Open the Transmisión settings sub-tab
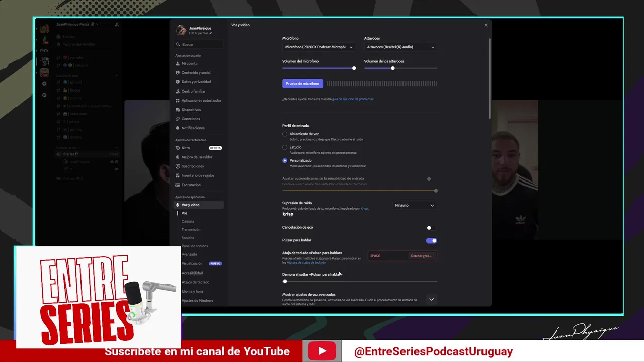Screen dimensions: 644x362 coord(191,230)
